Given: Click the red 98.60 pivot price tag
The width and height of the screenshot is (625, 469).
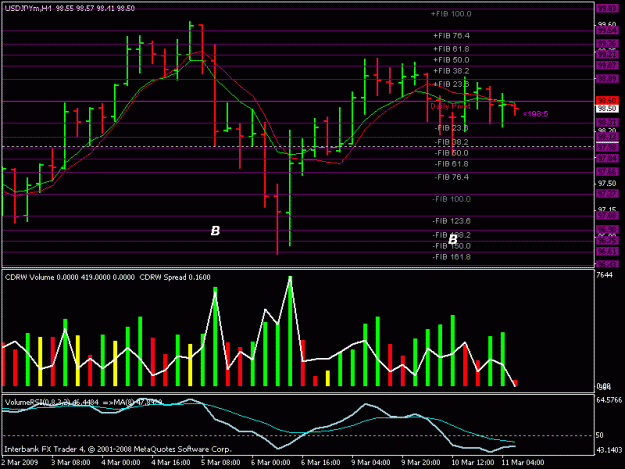Looking at the screenshot, I should tap(607, 100).
